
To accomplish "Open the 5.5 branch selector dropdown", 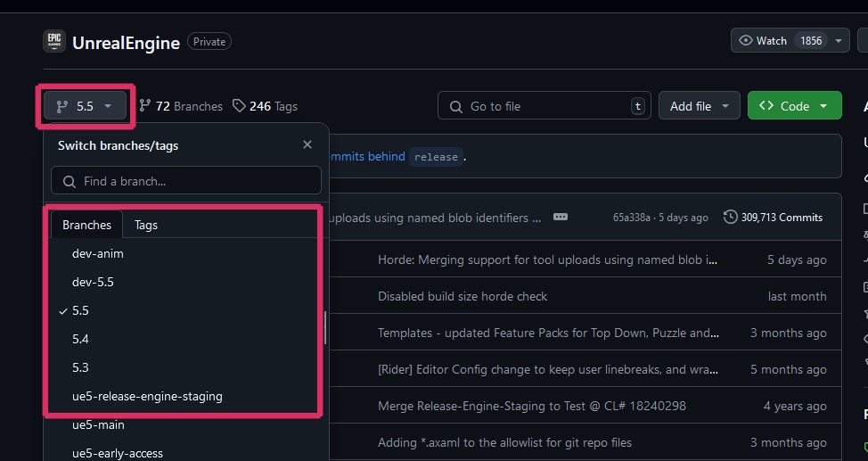I will (x=85, y=106).
